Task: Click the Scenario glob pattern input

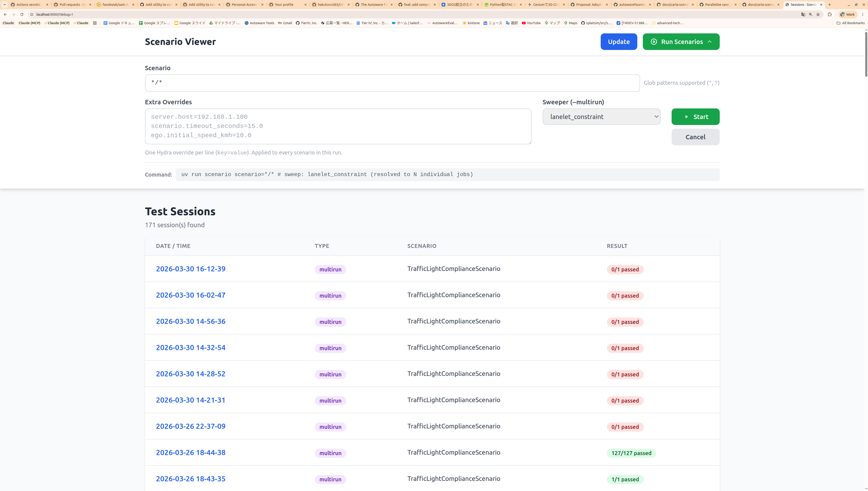Action: 392,83
